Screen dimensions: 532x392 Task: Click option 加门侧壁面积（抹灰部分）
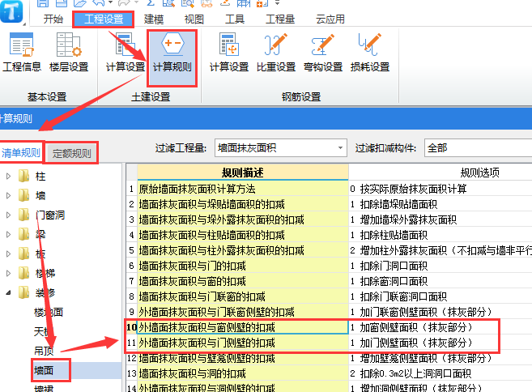click(416, 343)
